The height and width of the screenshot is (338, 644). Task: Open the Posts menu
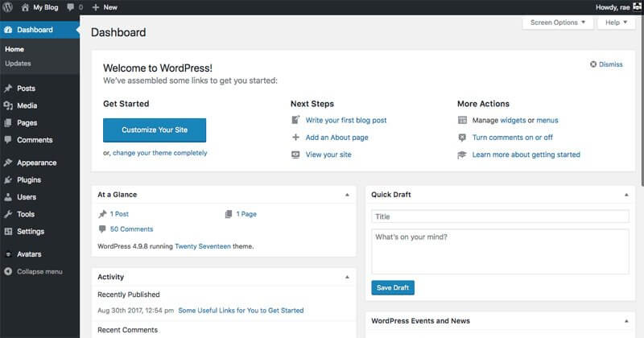pyautogui.click(x=26, y=89)
